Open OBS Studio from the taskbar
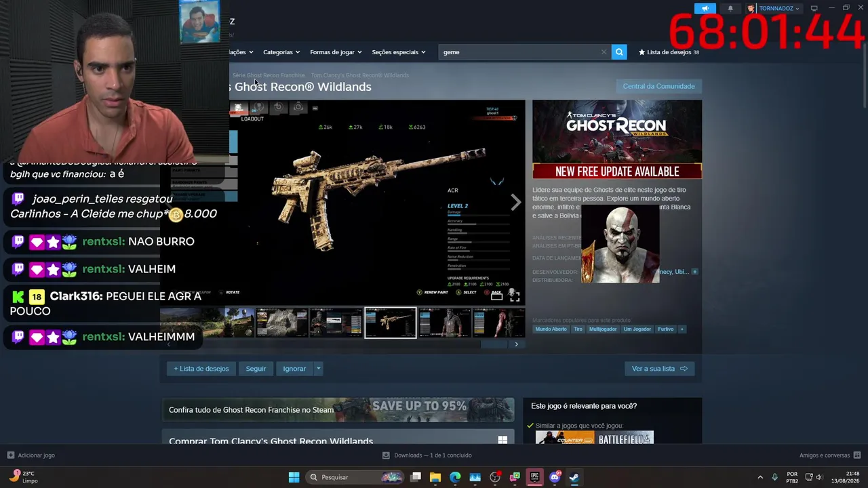This screenshot has width=868, height=488. coord(495,477)
